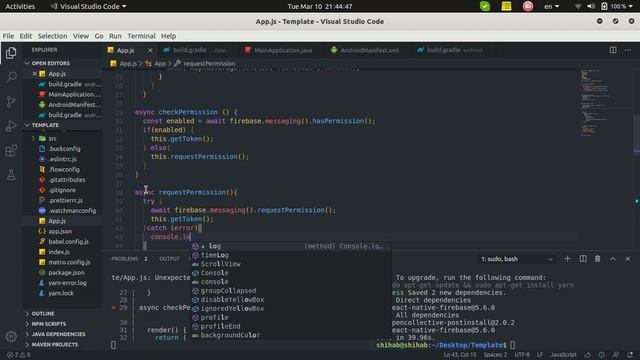
Task: Open the Terminal menu
Action: pyautogui.click(x=141, y=36)
